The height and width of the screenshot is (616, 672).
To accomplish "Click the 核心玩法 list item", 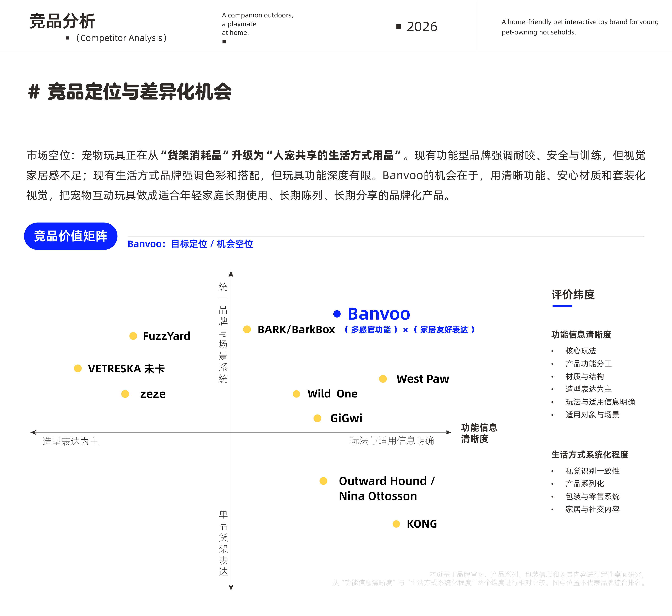I will 581,351.
